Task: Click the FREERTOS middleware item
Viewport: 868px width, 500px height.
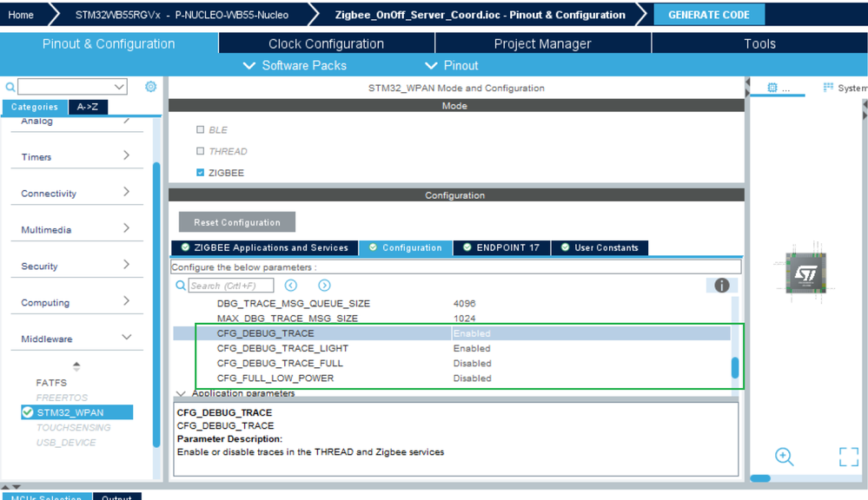Action: (x=62, y=398)
